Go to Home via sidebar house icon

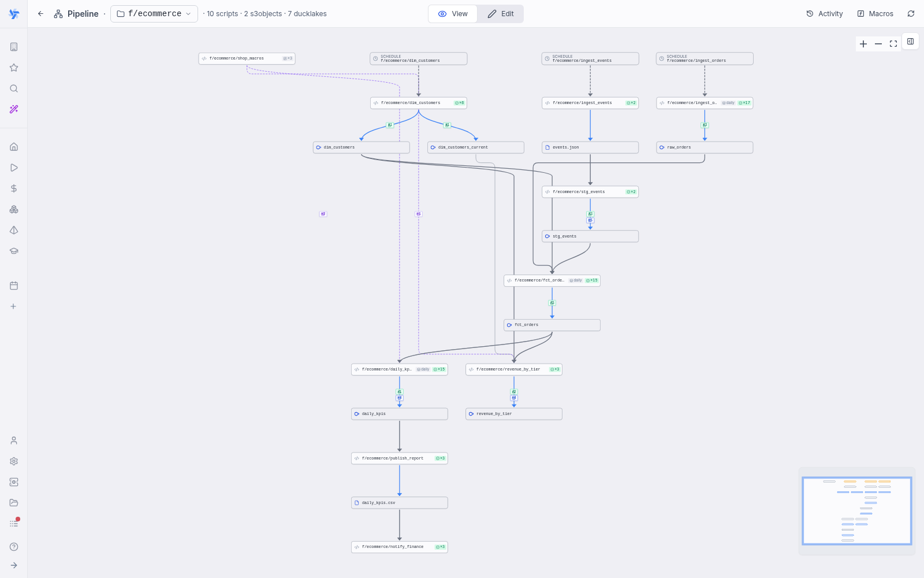(x=14, y=147)
